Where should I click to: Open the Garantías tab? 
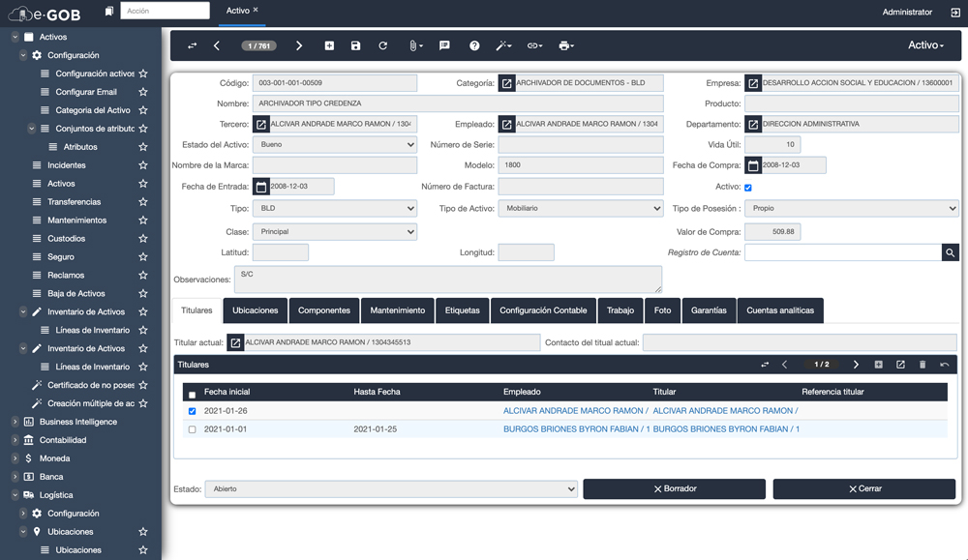[709, 310]
